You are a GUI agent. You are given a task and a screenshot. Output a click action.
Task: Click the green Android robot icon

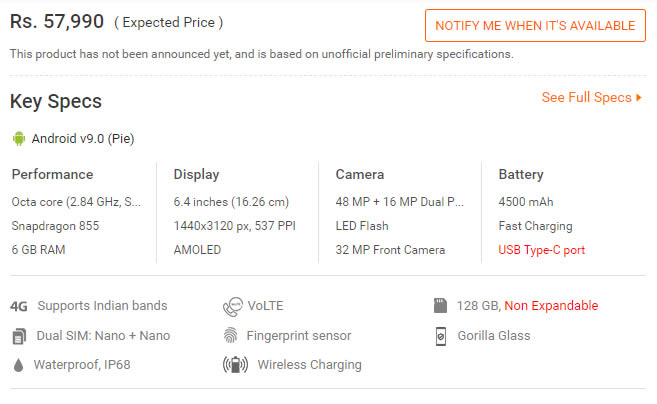(18, 138)
